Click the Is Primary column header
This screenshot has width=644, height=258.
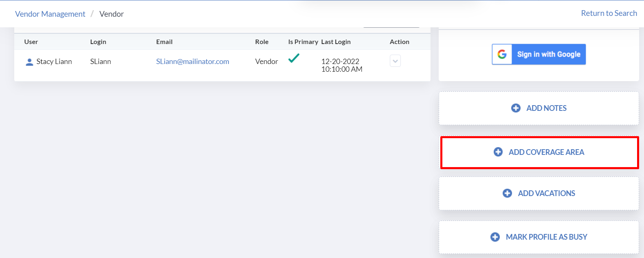pos(303,42)
